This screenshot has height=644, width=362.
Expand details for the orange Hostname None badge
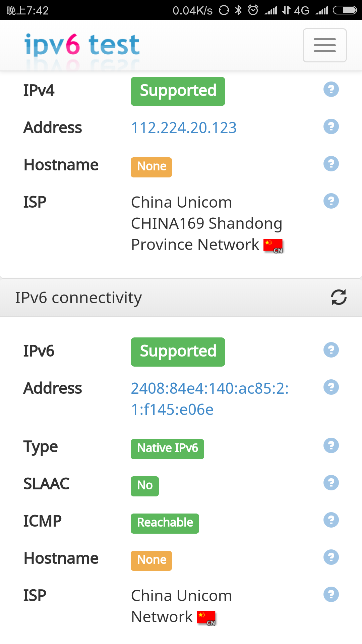pos(151,167)
